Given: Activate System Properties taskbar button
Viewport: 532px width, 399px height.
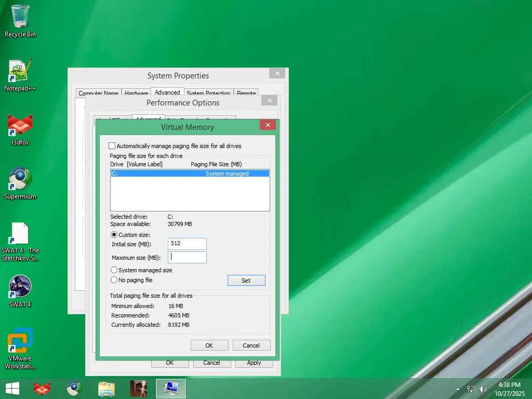Looking at the screenshot, I should click(171, 389).
